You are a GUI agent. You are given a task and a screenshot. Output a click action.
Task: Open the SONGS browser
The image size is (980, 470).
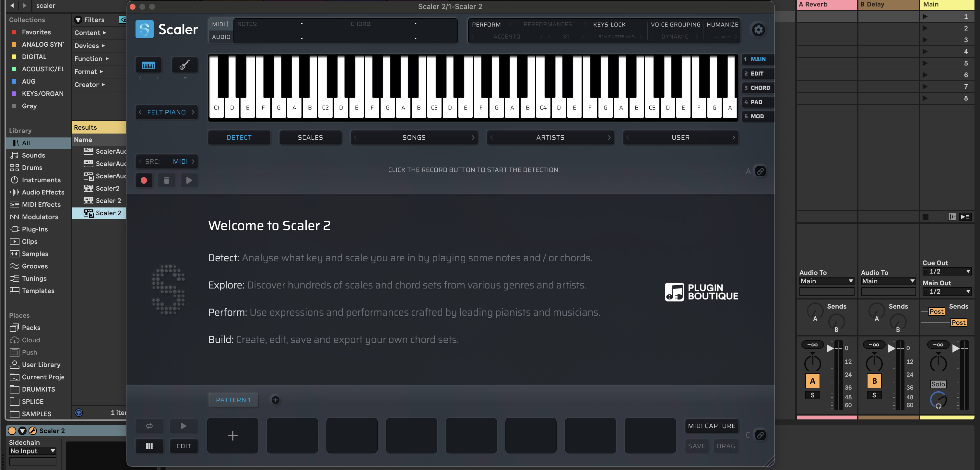click(414, 138)
